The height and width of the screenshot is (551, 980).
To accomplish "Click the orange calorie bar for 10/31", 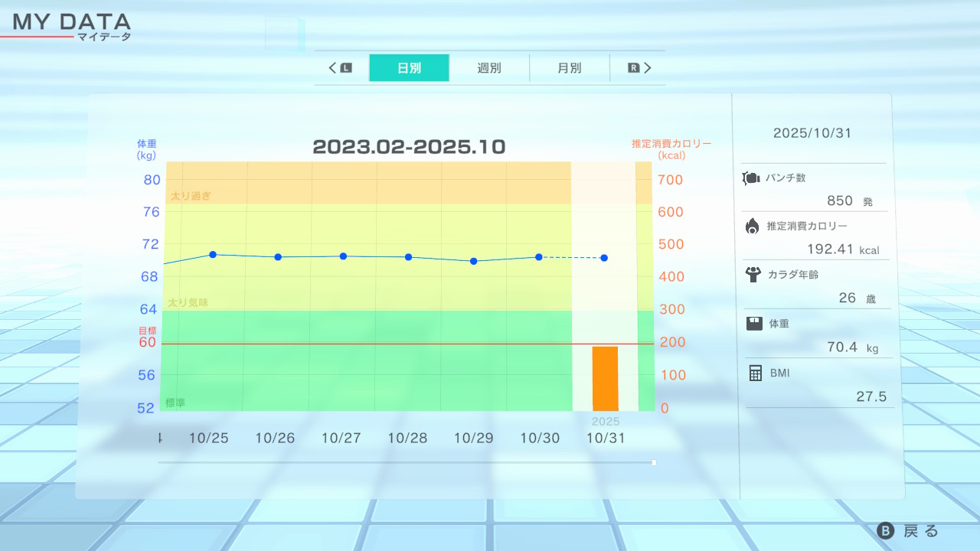I will point(605,378).
